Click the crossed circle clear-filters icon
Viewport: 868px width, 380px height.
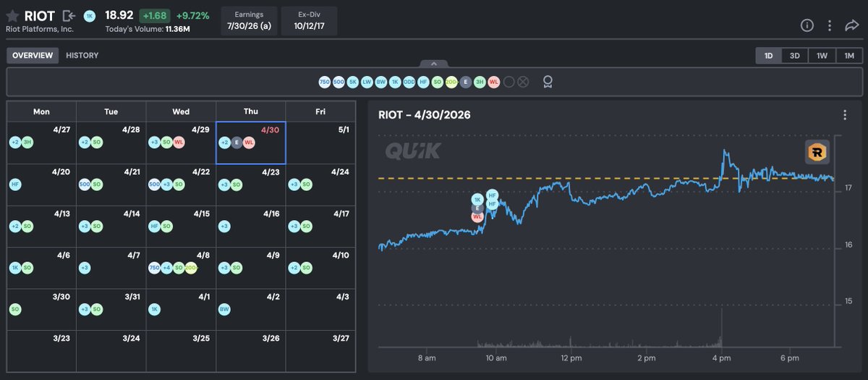523,82
